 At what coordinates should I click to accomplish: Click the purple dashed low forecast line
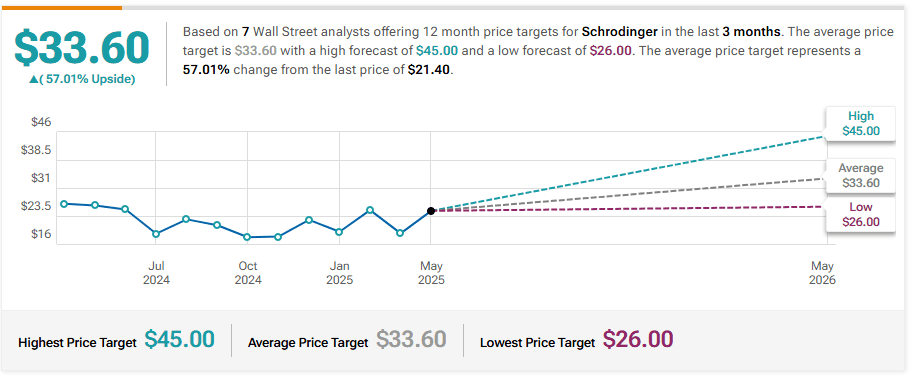[628, 209]
